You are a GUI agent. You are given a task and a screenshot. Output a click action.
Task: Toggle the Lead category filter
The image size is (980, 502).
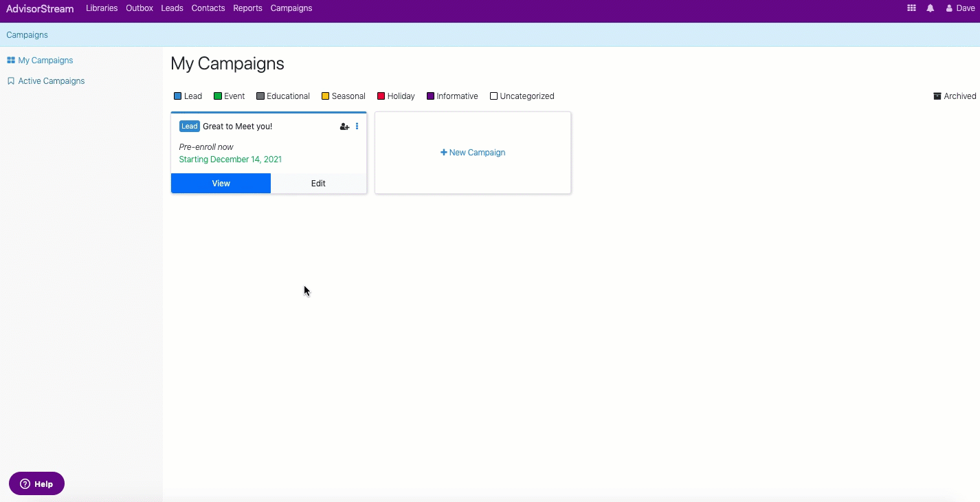click(x=188, y=96)
